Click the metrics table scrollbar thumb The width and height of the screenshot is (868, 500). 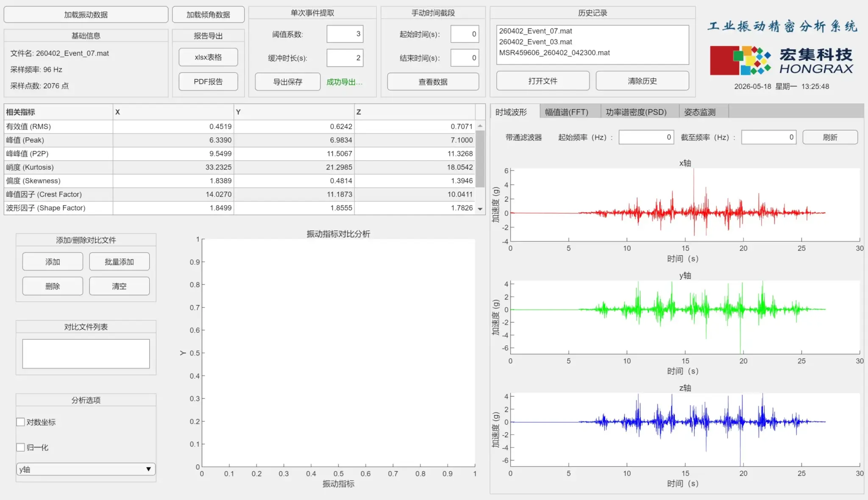480,158
